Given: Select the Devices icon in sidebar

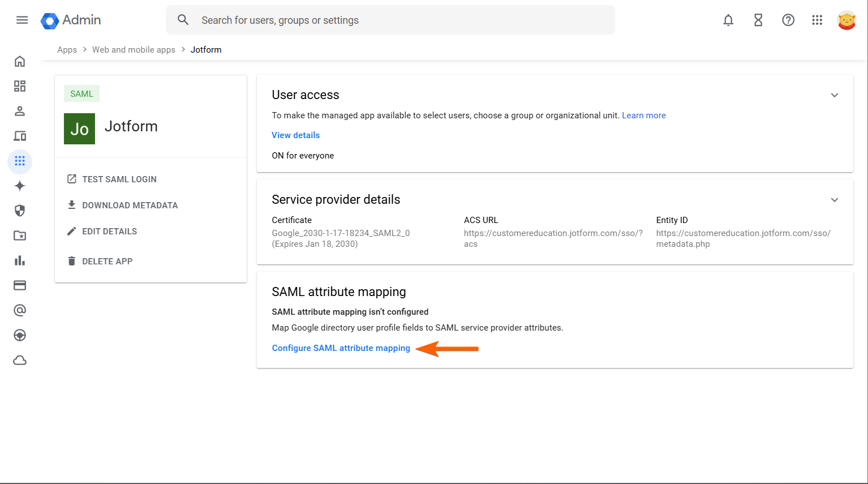Looking at the screenshot, I should point(20,136).
